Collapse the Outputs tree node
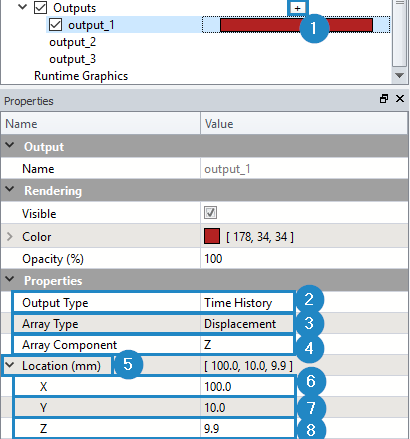This screenshot has height=439, width=410. pyautogui.click(x=22, y=7)
